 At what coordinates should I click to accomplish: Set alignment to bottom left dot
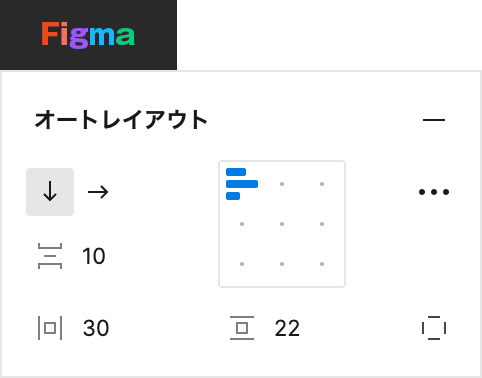tap(242, 264)
